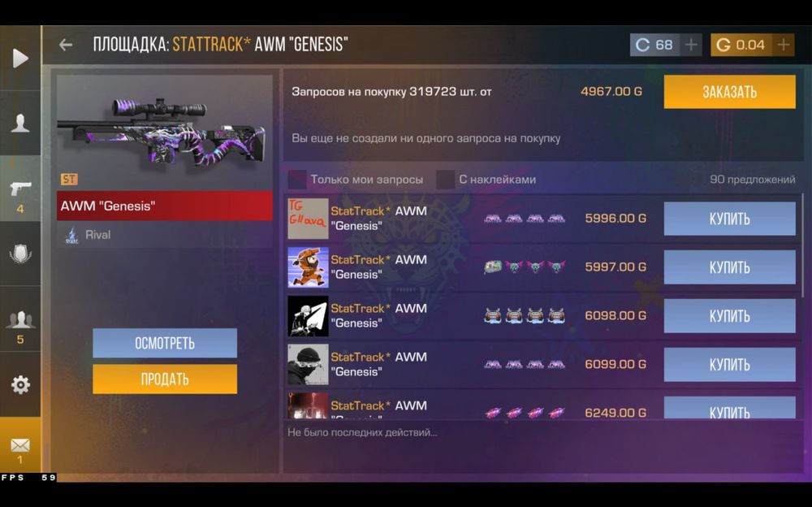Click the 'TG Gllava' seller avatar thumbnail

[x=308, y=219]
